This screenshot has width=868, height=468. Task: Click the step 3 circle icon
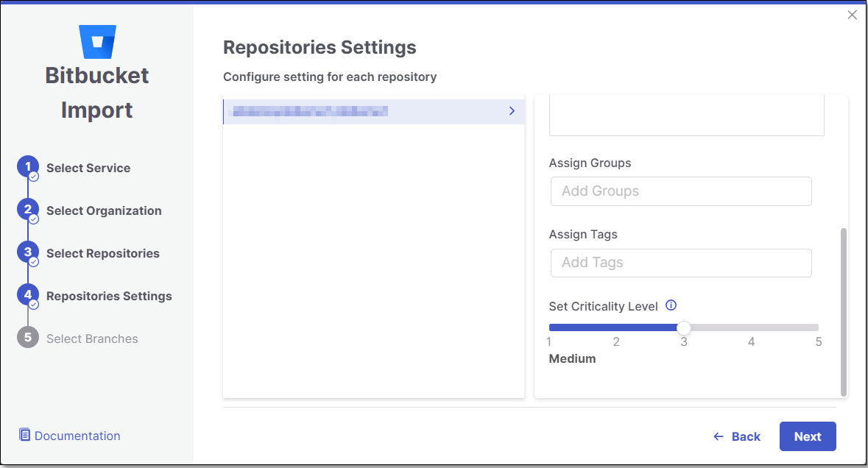pyautogui.click(x=28, y=252)
